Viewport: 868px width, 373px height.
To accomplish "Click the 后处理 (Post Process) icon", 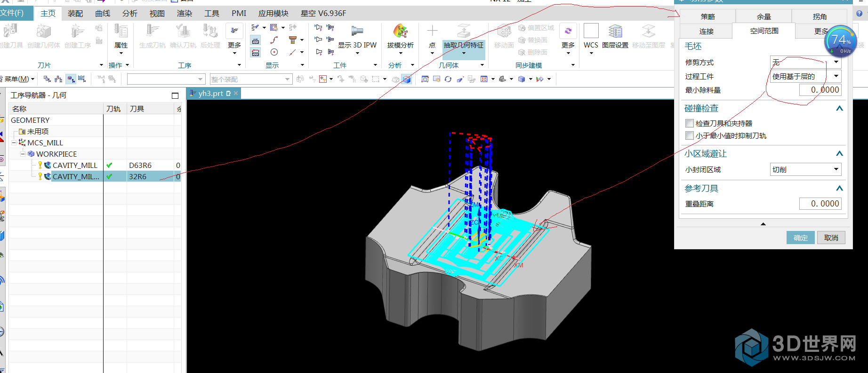I will pyautogui.click(x=210, y=32).
